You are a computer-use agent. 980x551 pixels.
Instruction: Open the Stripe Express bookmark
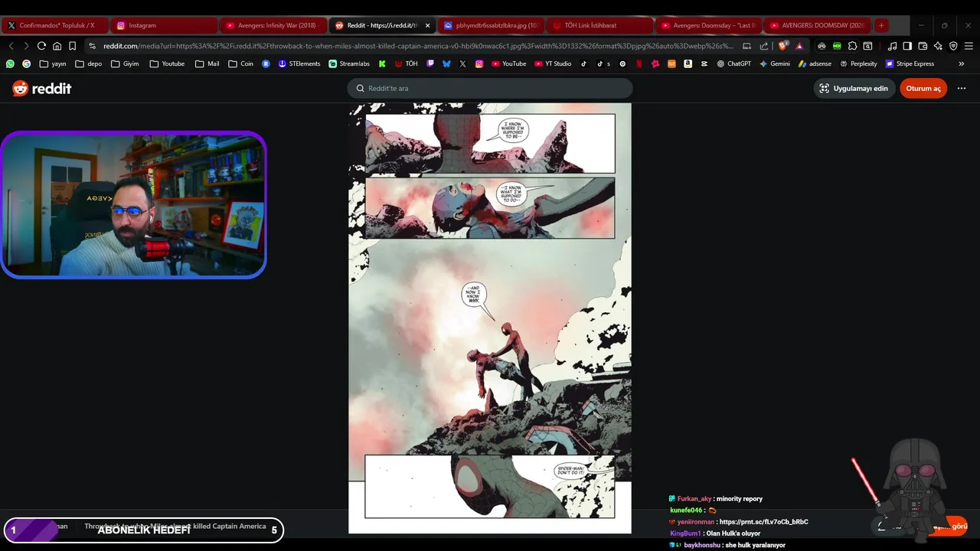pyautogui.click(x=910, y=64)
